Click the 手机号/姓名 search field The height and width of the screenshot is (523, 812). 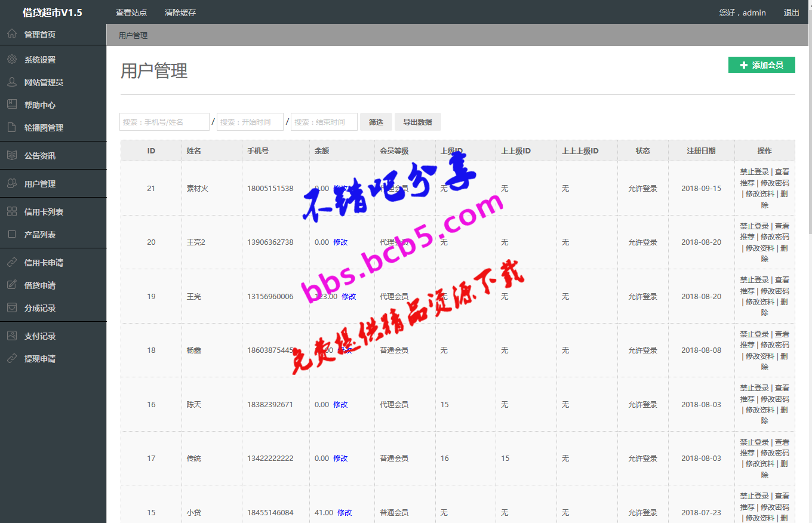coord(164,122)
